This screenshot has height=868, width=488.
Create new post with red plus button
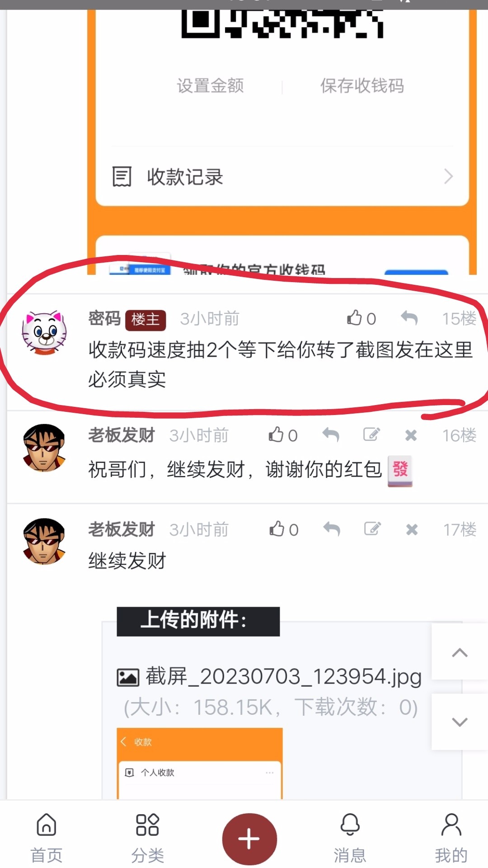pos(249,839)
